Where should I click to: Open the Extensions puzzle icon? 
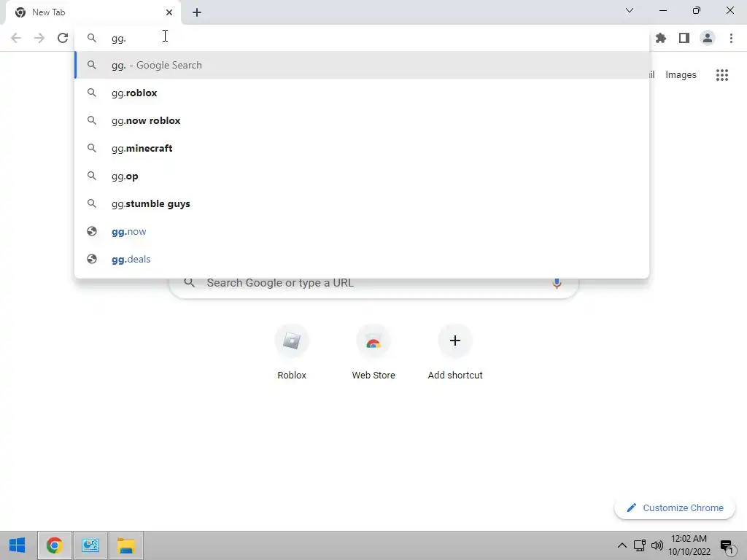pos(661,38)
